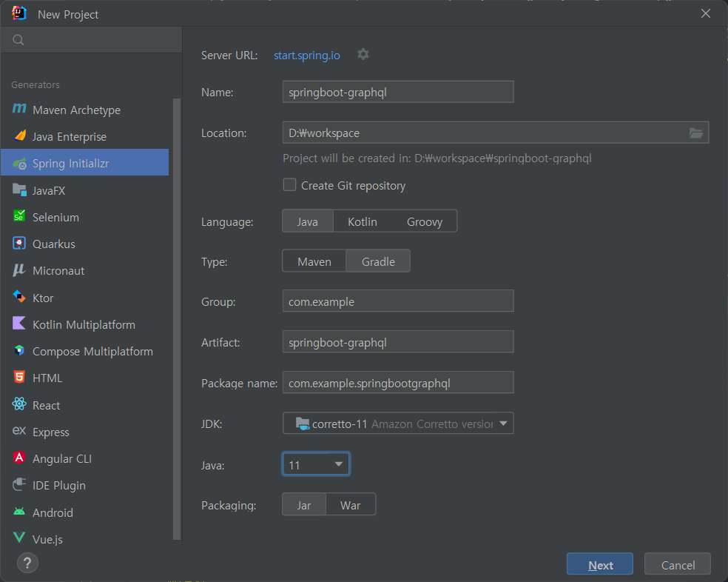728x582 pixels.
Task: Click the Next button
Action: pos(600,564)
